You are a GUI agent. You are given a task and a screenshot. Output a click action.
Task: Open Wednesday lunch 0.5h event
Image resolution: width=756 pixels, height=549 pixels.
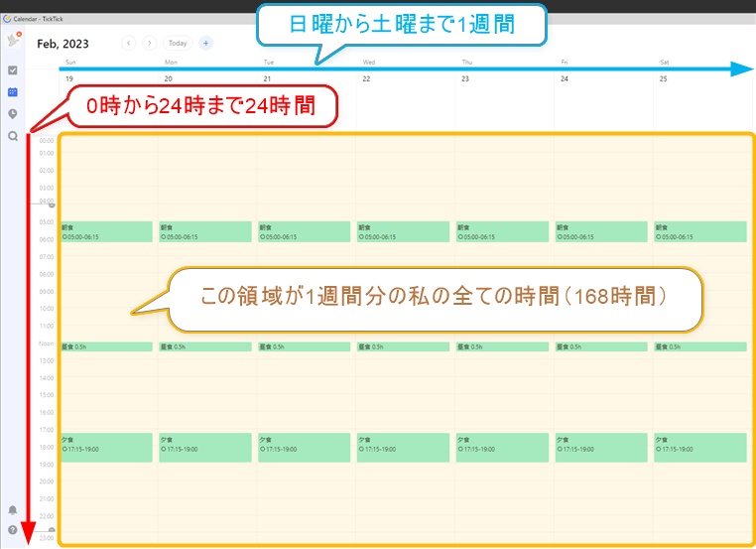(403, 346)
